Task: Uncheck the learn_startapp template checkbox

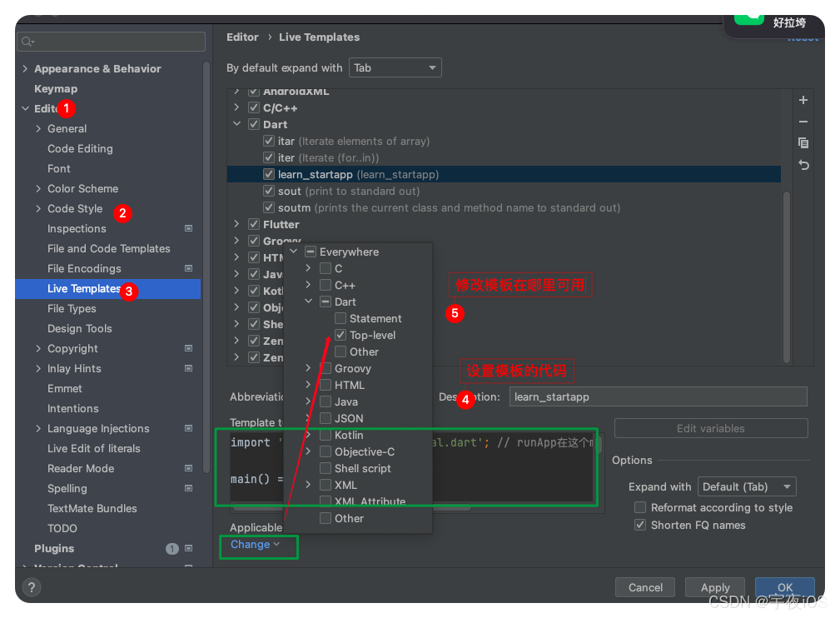Action: pyautogui.click(x=269, y=174)
